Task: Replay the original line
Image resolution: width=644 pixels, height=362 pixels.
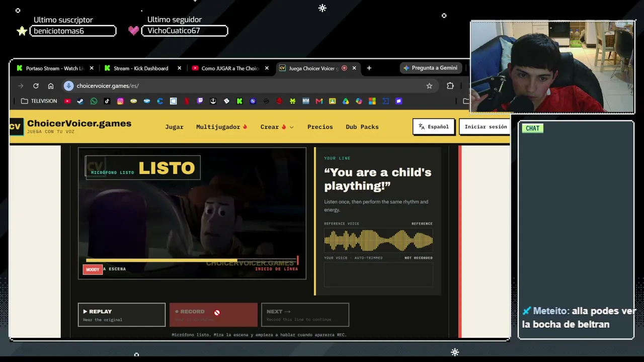Action: pyautogui.click(x=122, y=315)
